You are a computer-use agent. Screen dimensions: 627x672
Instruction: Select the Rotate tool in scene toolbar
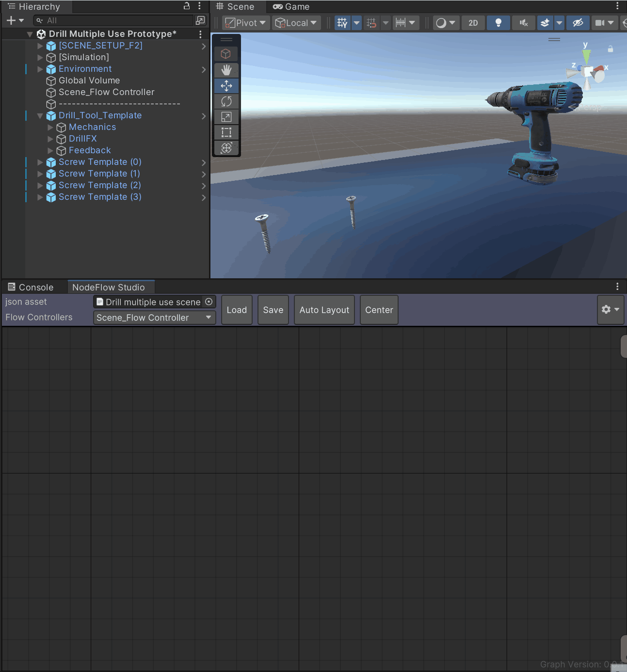point(226,101)
